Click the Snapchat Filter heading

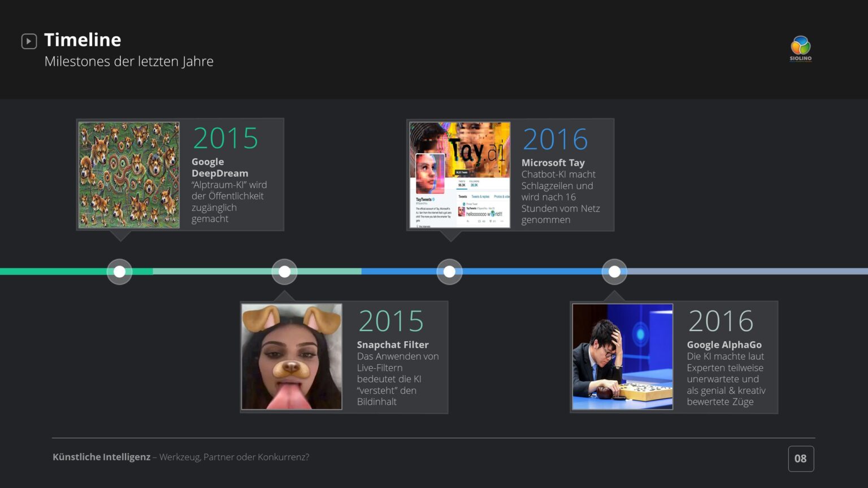pyautogui.click(x=393, y=345)
